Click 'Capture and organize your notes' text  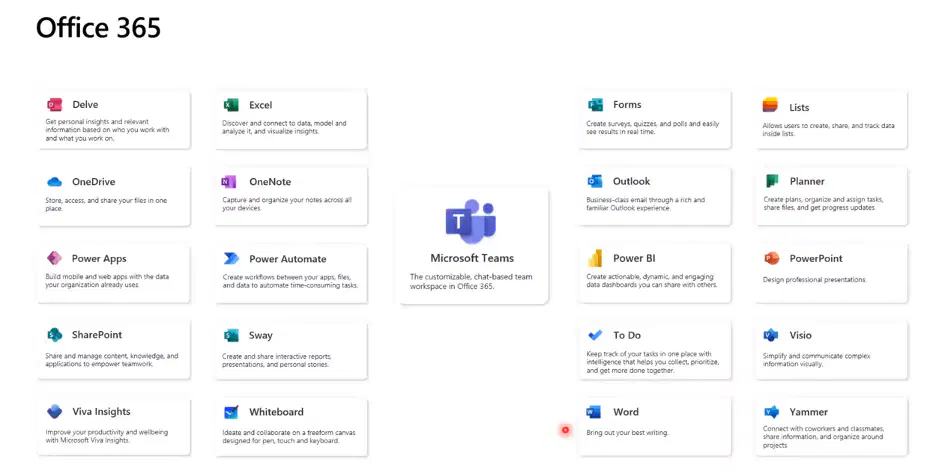coord(287,204)
